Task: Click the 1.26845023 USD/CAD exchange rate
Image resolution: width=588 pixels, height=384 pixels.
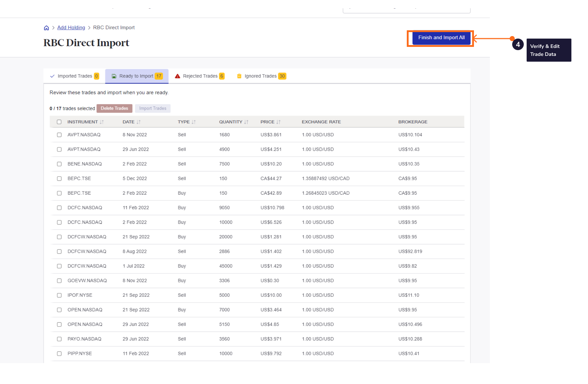Action: coord(326,193)
